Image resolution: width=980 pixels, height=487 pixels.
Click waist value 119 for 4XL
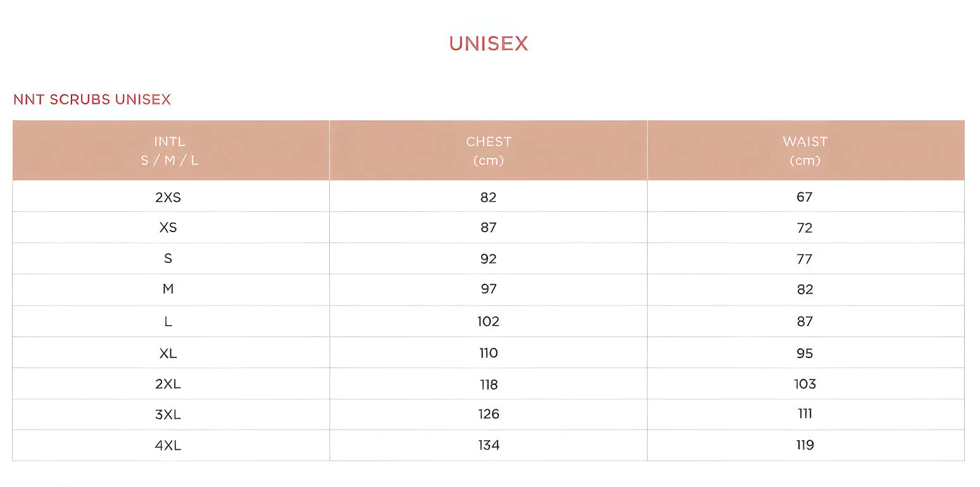805,445
